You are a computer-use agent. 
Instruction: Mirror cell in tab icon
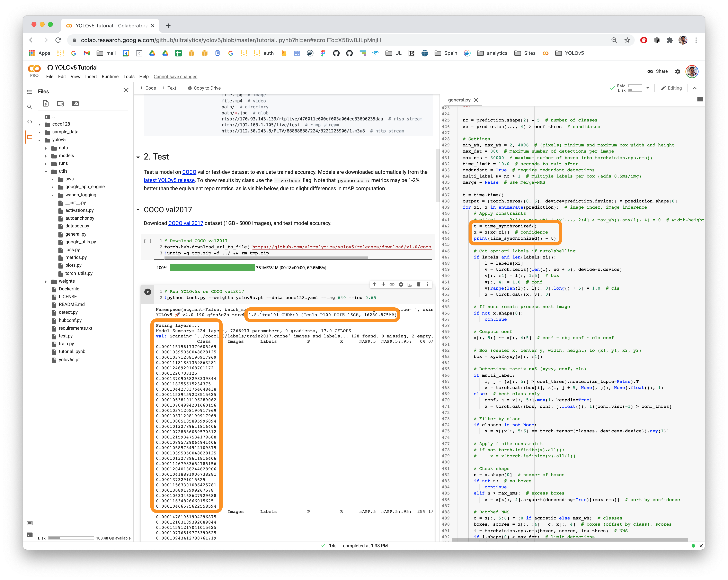[x=410, y=284]
